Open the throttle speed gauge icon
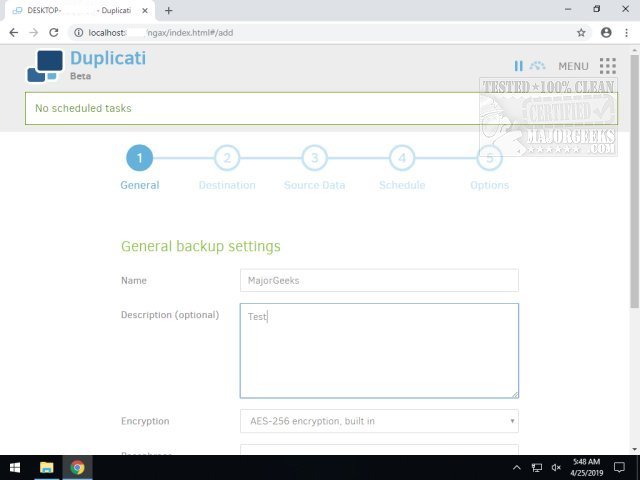Image resolution: width=640 pixels, height=480 pixels. [537, 66]
